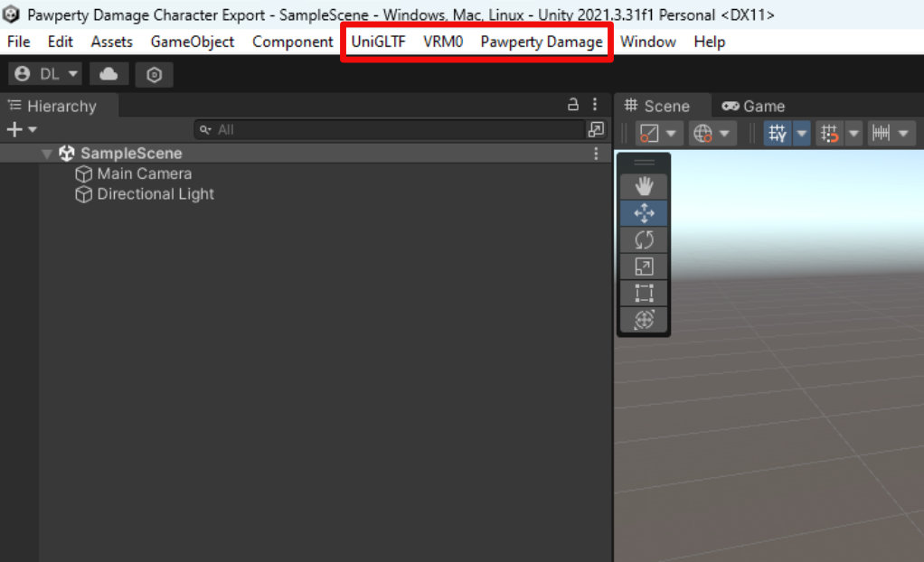
Task: Open grid snapping dropdown arrow
Action: coord(853,133)
